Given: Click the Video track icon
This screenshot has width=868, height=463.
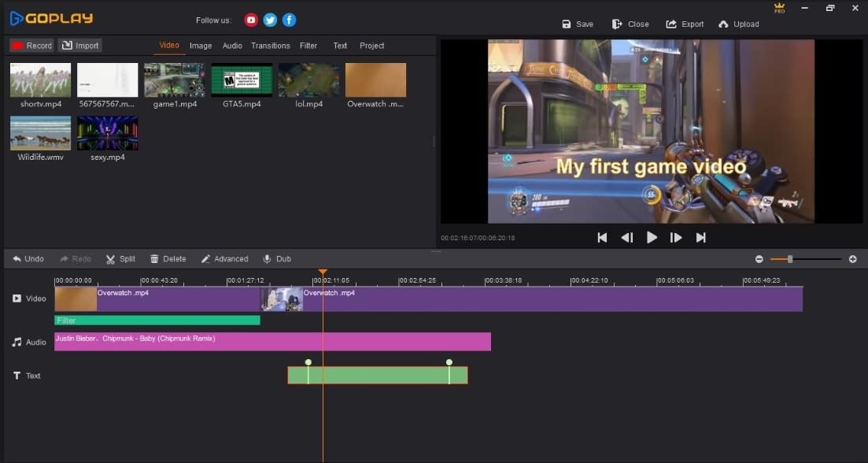Looking at the screenshot, I should coord(17,298).
